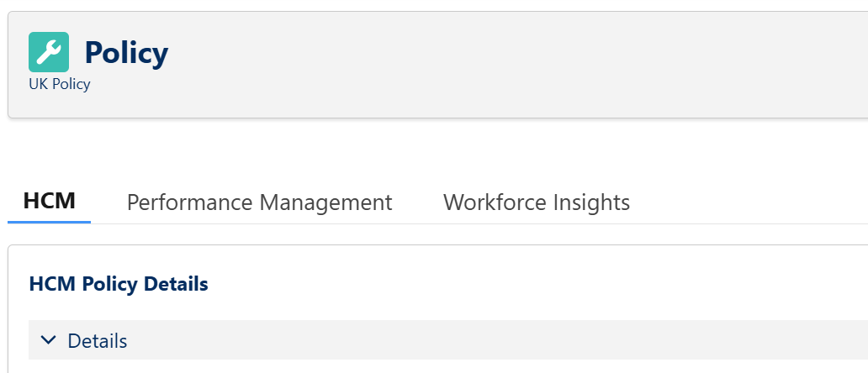The height and width of the screenshot is (373, 868).
Task: Click the UK Policy record name
Action: click(59, 84)
